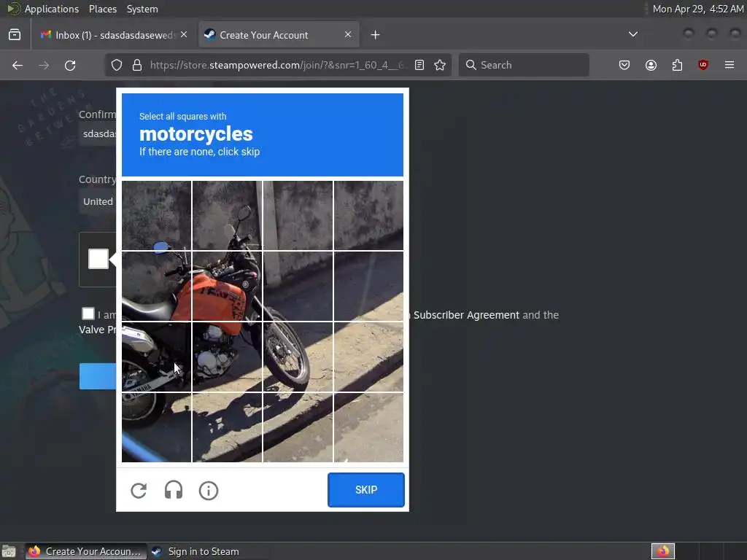
Task: Click the forward navigation arrow
Action: pos(44,65)
